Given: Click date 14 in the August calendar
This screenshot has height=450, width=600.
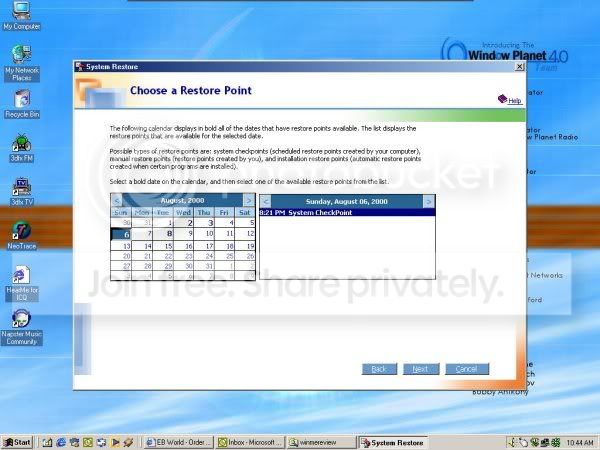Looking at the screenshot, I should coord(142,246).
